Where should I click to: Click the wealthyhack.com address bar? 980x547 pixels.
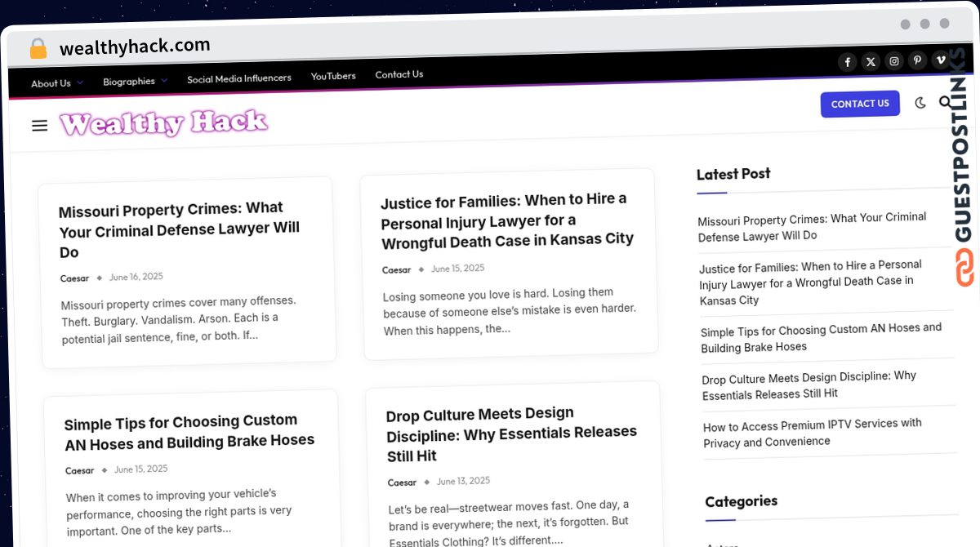[x=135, y=47]
